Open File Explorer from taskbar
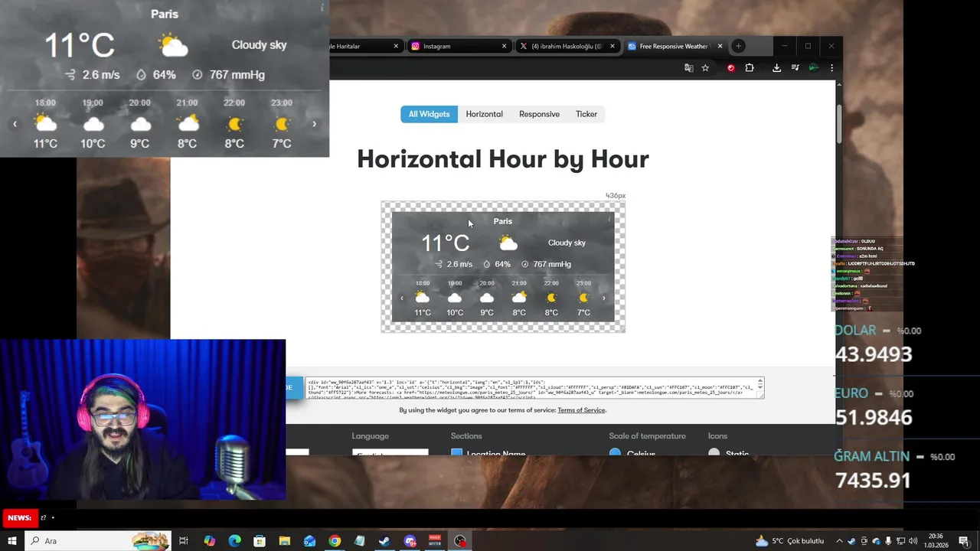980x551 pixels. (284, 541)
